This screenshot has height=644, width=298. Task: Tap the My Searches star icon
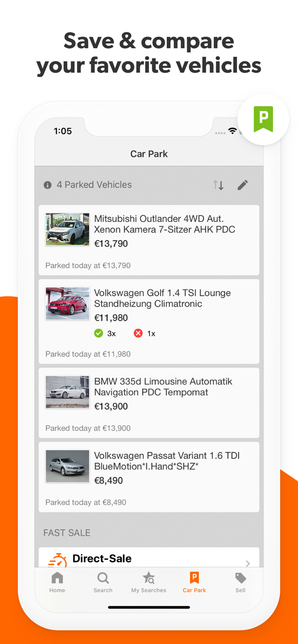tap(148, 578)
